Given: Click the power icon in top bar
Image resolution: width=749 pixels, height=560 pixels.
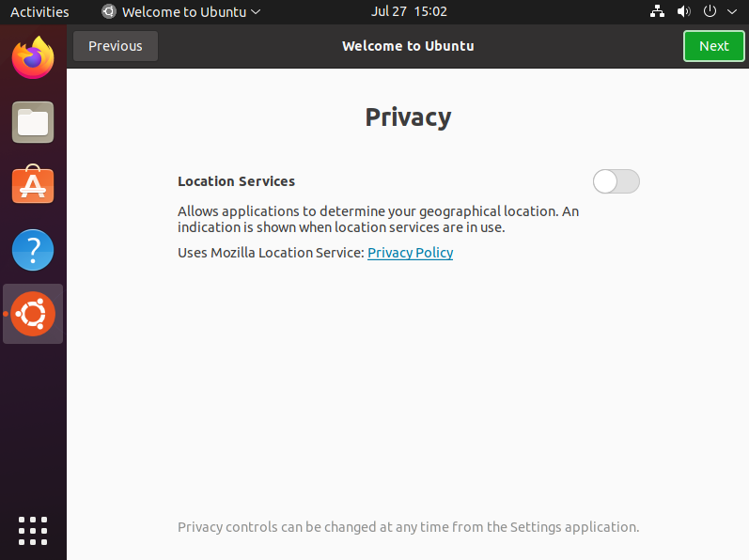Looking at the screenshot, I should (x=710, y=11).
